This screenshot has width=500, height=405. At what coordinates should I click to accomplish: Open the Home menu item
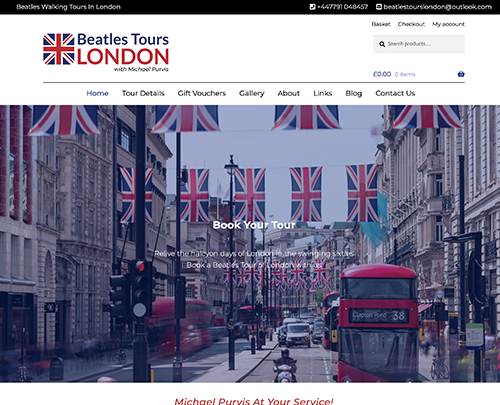pos(97,93)
